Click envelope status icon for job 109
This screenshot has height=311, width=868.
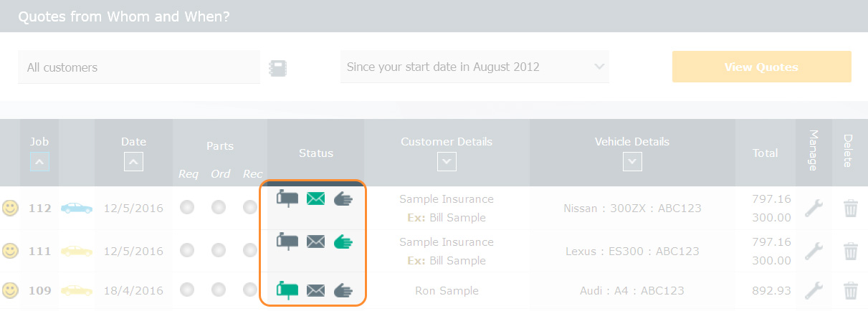tap(316, 290)
